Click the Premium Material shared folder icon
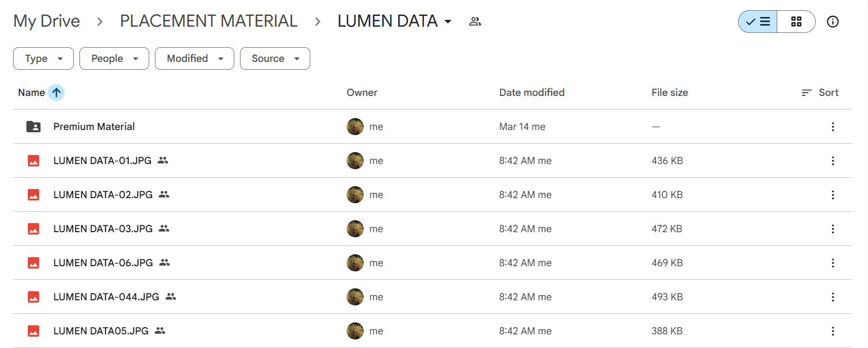868x348 pixels. tap(33, 127)
